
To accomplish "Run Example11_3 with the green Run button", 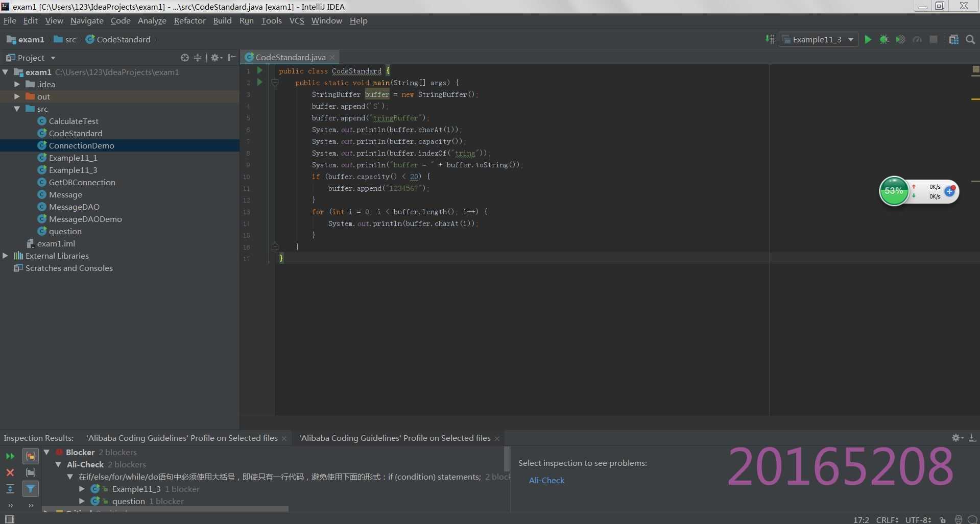I will (x=868, y=39).
